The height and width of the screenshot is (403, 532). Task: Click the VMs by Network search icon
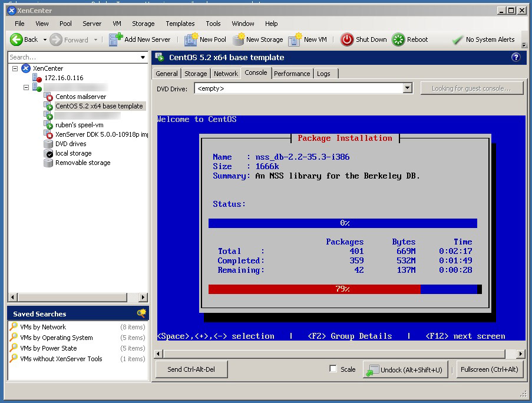[14, 326]
